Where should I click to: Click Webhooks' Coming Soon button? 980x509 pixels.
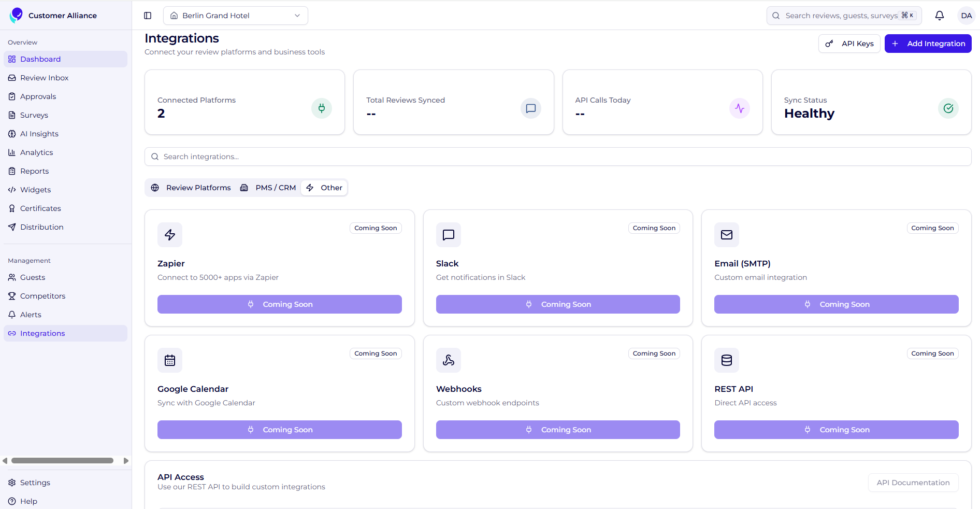tap(558, 430)
